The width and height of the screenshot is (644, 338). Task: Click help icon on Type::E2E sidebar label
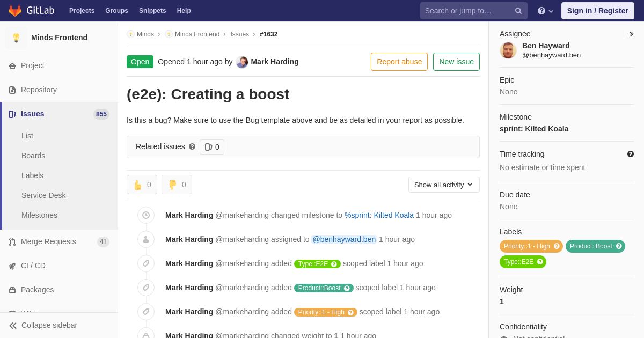click(x=540, y=262)
